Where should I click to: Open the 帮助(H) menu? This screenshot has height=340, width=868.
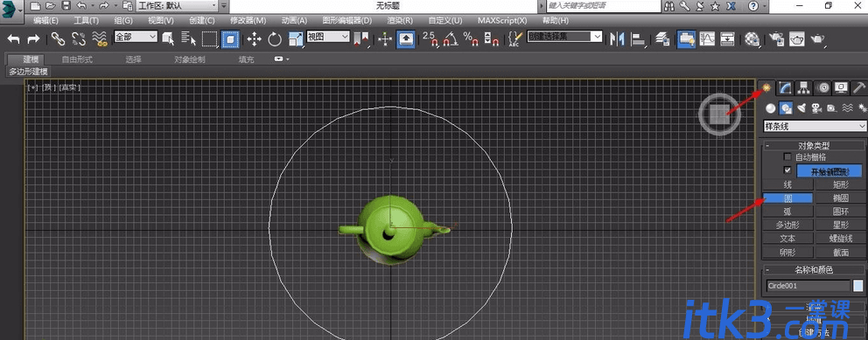[556, 20]
